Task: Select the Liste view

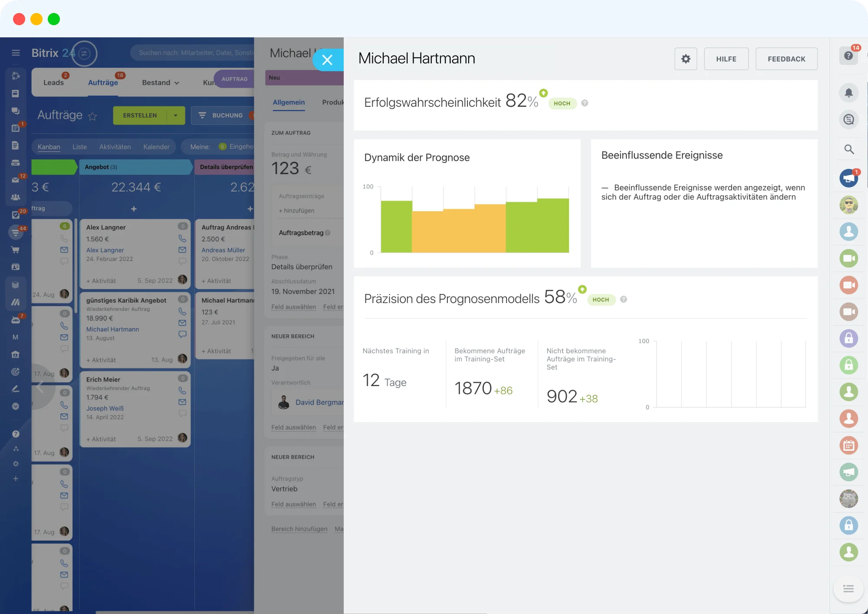Action: pos(79,147)
